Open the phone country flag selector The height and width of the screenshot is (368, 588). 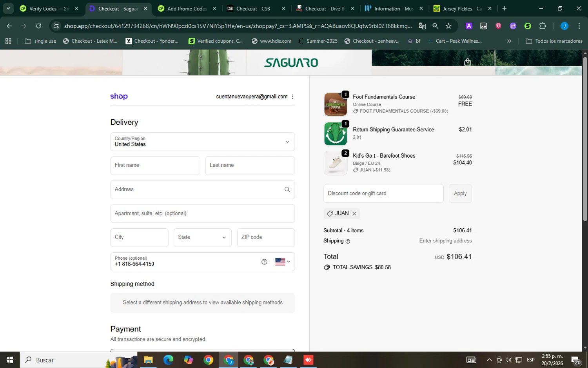coord(283,262)
